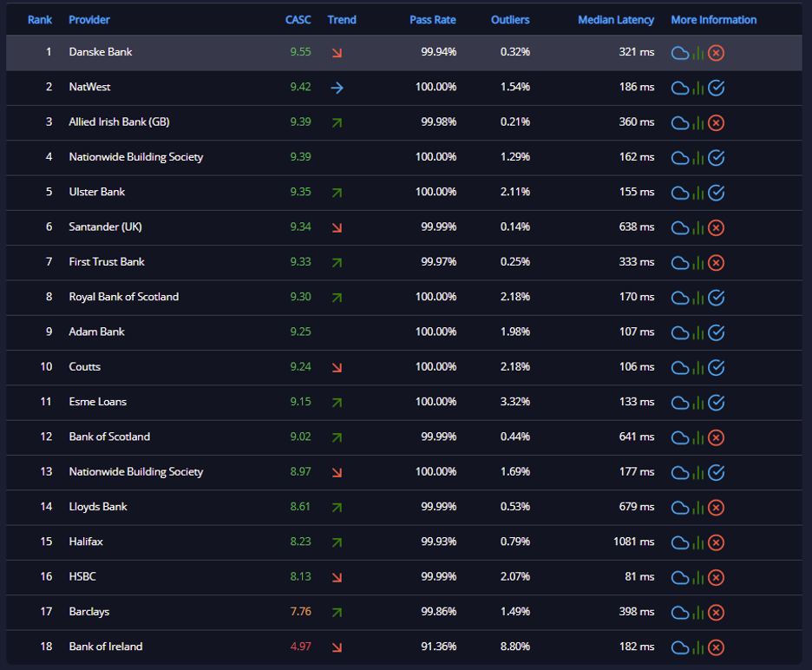Select the Danske Bank provider name

pyautogui.click(x=101, y=52)
